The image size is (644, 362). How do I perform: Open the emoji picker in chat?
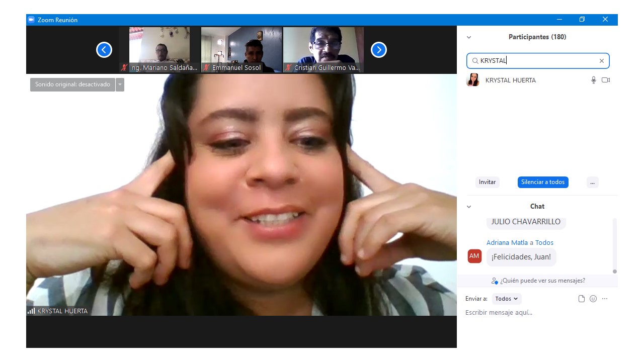593,299
